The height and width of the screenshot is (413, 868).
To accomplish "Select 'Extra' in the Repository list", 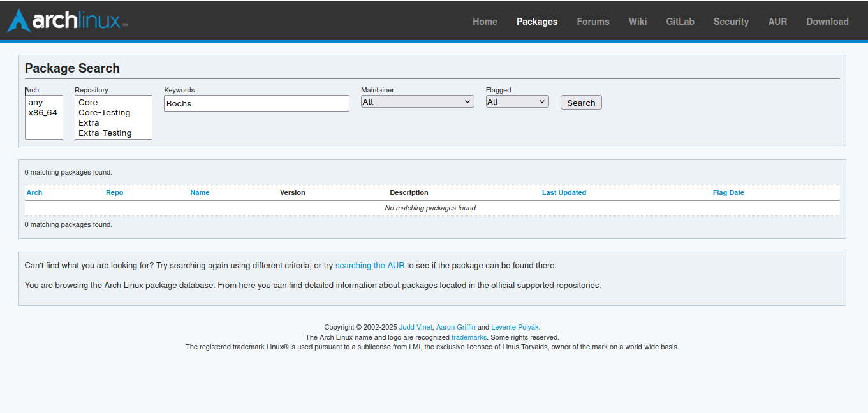I will pyautogui.click(x=113, y=123).
